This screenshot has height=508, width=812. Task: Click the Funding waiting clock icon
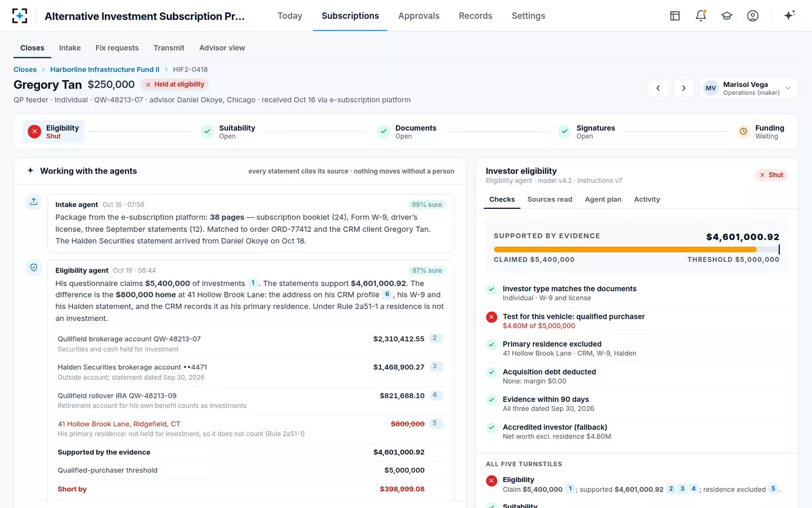click(x=744, y=132)
